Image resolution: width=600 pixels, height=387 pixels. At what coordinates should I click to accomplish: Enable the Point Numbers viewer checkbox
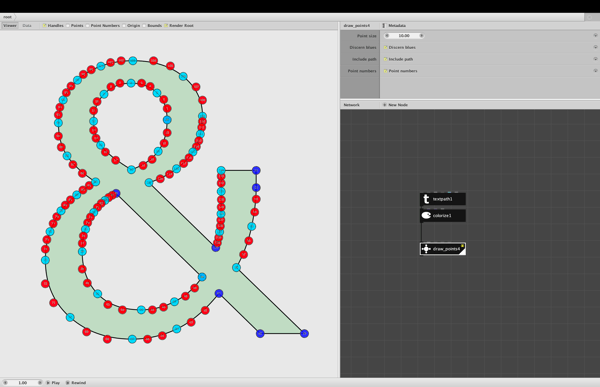(x=88, y=26)
